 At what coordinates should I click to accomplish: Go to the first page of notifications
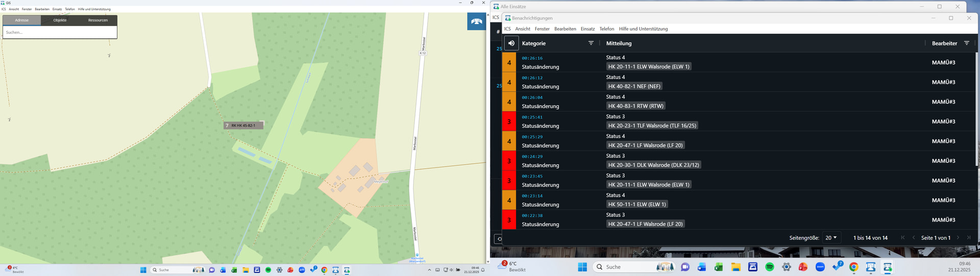point(902,238)
